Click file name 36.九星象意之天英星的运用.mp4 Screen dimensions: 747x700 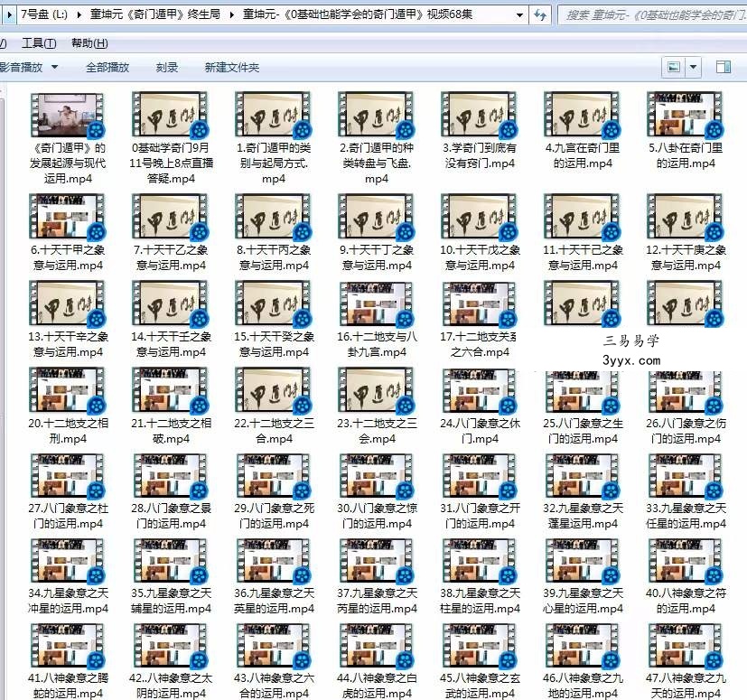[x=274, y=601]
